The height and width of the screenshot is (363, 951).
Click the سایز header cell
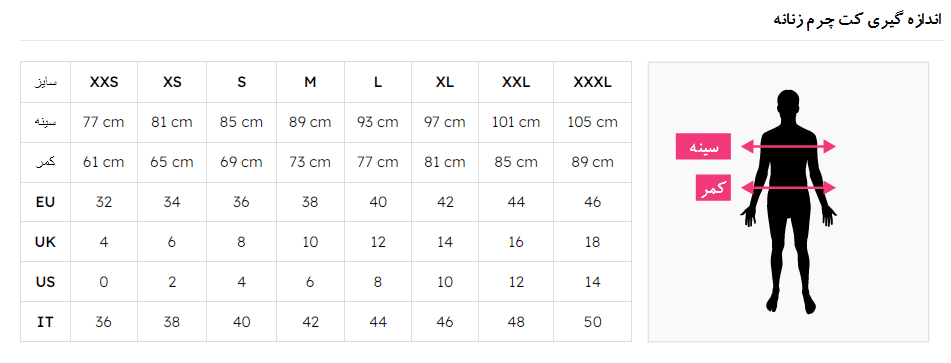[45, 82]
